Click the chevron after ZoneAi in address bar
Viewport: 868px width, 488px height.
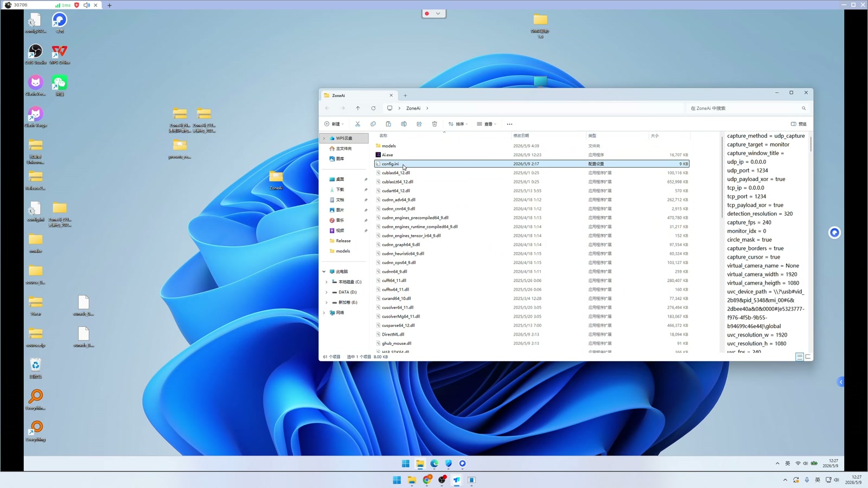click(x=427, y=108)
